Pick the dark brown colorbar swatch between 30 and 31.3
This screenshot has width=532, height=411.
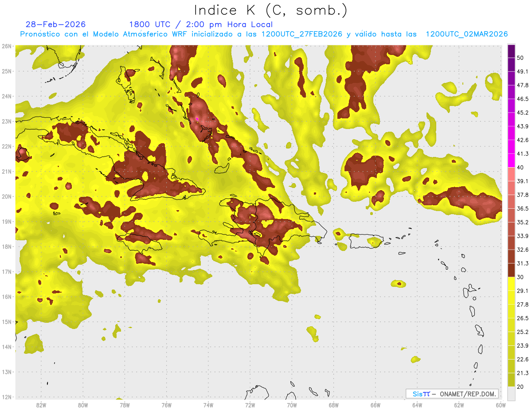(x=511, y=270)
